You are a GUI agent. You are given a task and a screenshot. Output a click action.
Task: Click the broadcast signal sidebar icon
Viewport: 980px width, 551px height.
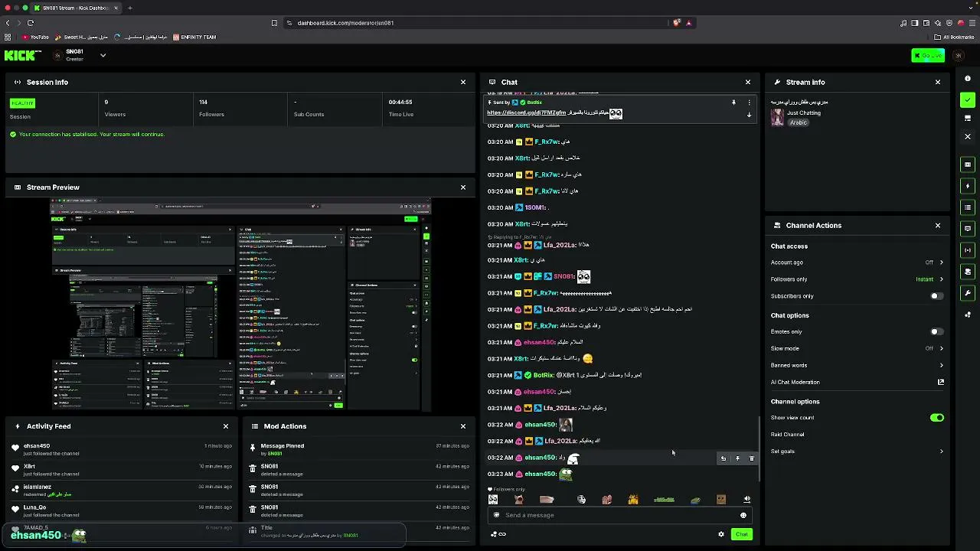coord(968,250)
